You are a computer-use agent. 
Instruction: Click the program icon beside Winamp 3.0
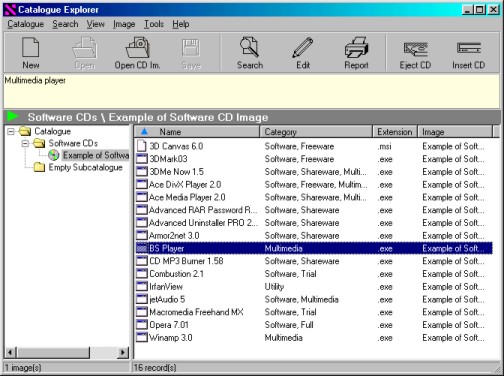(x=142, y=337)
